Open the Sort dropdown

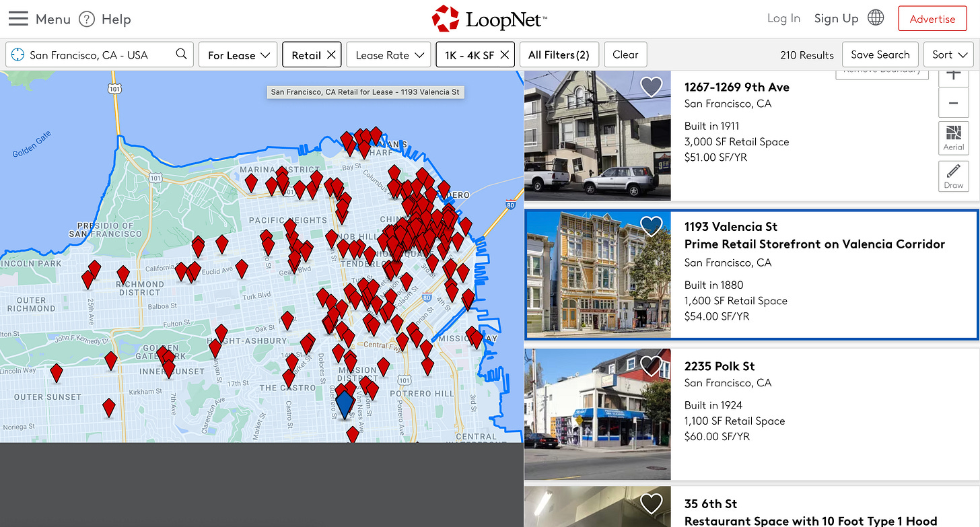click(949, 55)
